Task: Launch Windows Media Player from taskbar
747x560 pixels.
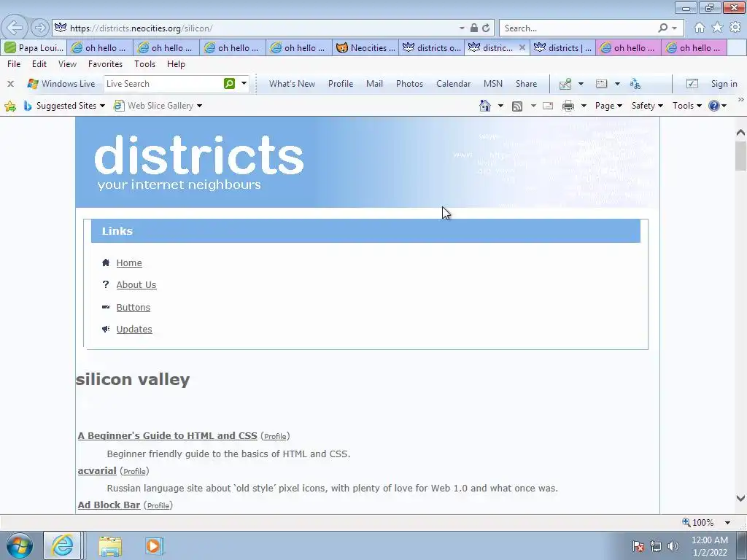Action: coord(155,545)
